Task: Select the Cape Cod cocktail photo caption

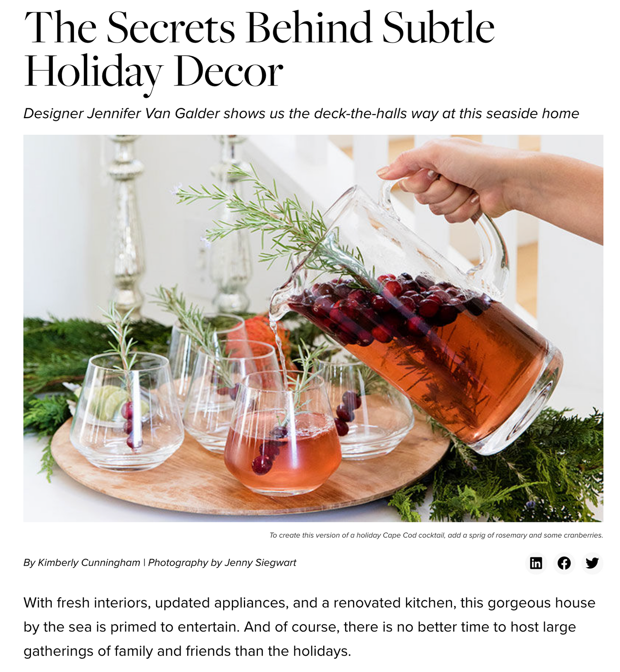Action: [436, 535]
